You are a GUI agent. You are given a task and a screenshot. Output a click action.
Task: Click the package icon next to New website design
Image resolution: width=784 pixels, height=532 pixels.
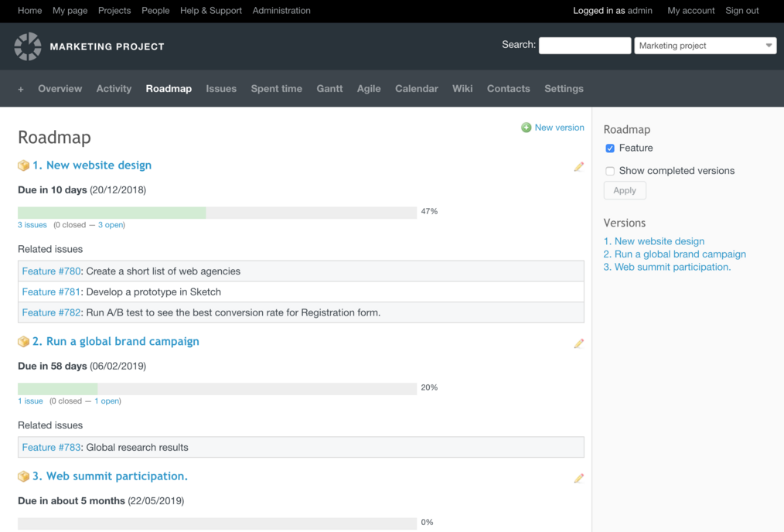[23, 165]
